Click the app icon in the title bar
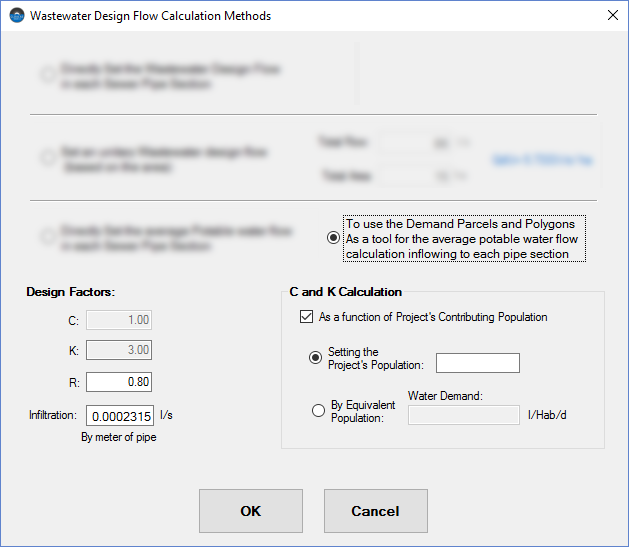Screen dimensions: 629x547 pos(16,16)
